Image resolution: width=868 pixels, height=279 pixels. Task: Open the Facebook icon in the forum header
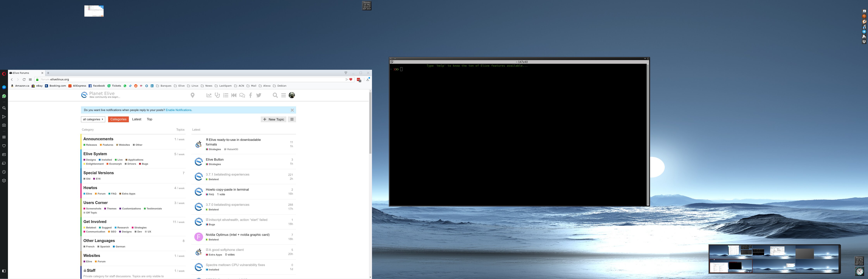point(250,95)
